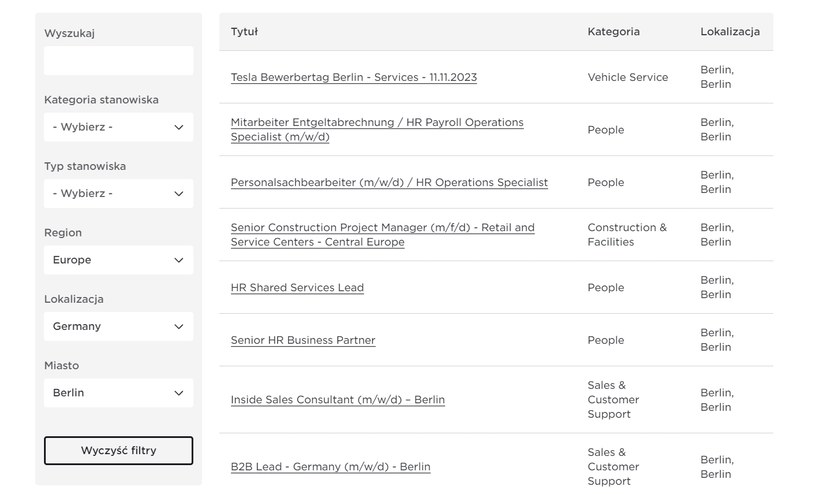The width and height of the screenshot is (815, 494).
Task: Open HR Payroll Operations Specialist listing
Action: (377, 129)
